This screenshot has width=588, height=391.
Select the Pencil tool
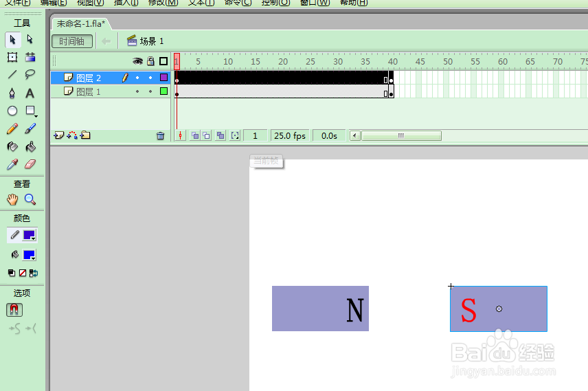[x=12, y=129]
